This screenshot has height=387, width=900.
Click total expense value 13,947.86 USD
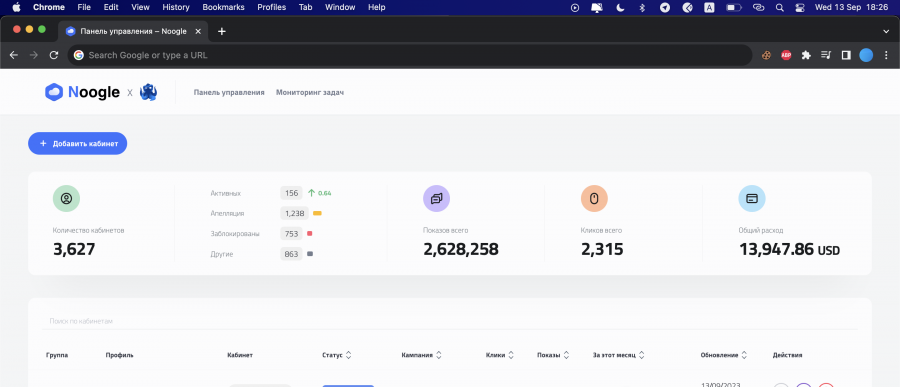789,249
